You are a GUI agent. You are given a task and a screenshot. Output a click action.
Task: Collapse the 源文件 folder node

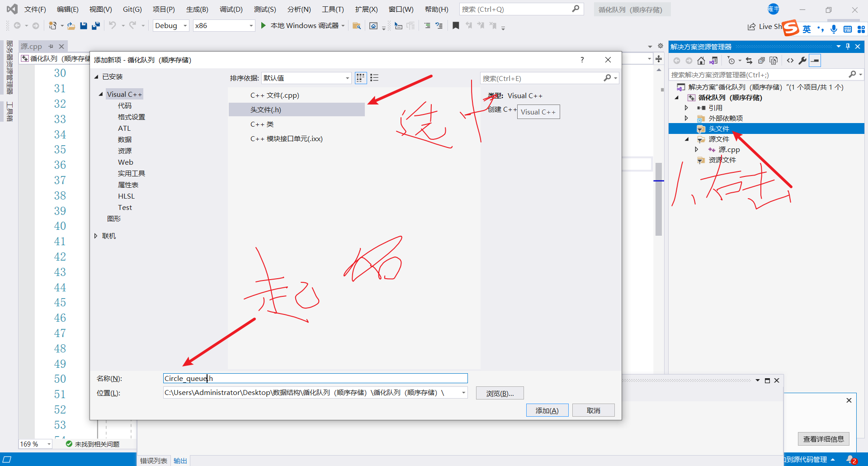(x=687, y=139)
